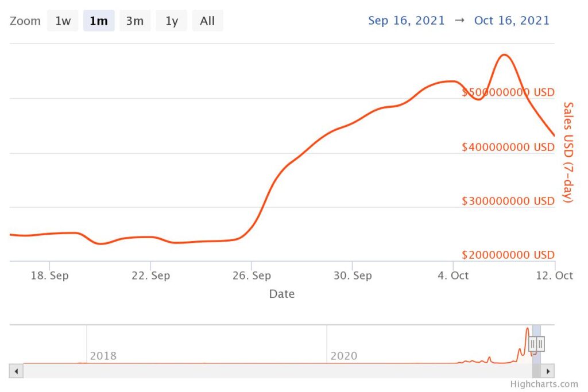Show All data range
Viewport: 588px width, 392px height.
[x=207, y=21]
